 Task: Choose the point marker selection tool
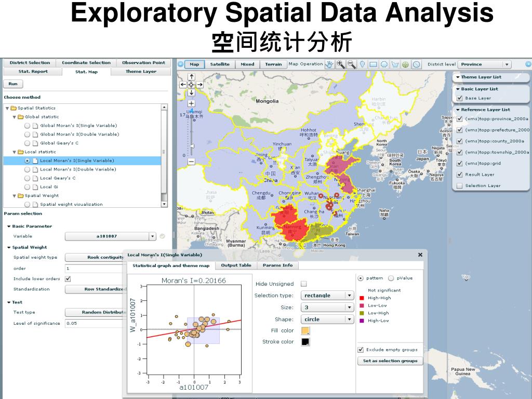(362, 64)
